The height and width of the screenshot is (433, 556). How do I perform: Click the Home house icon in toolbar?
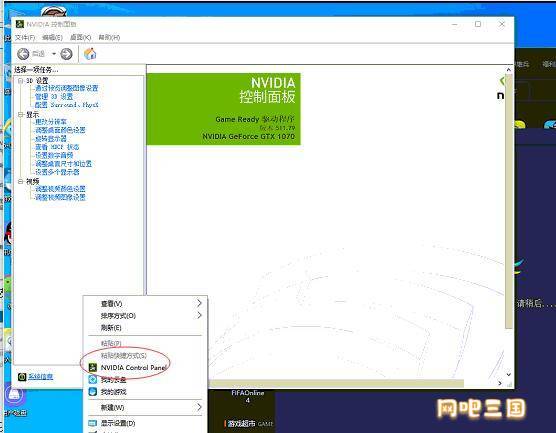[x=90, y=54]
